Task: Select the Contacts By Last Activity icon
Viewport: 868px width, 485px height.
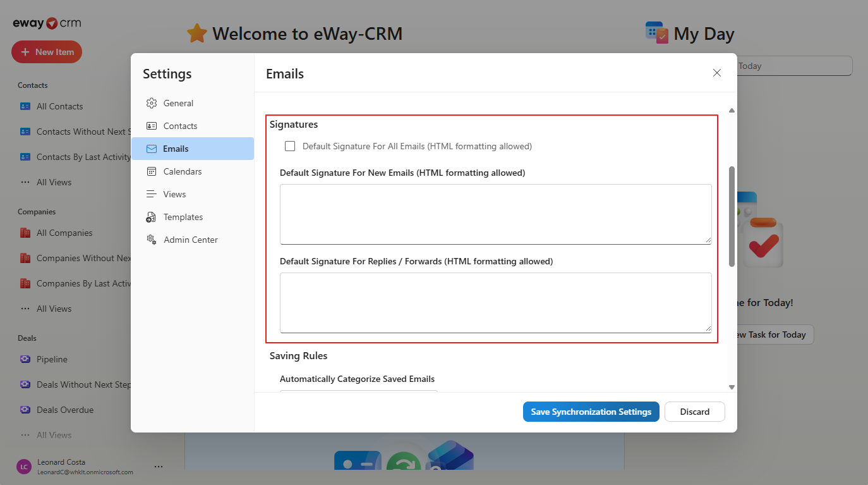Action: coord(25,157)
